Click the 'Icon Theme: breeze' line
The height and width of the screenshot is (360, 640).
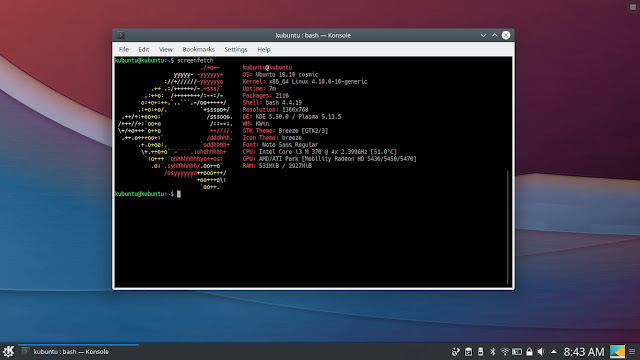point(272,138)
